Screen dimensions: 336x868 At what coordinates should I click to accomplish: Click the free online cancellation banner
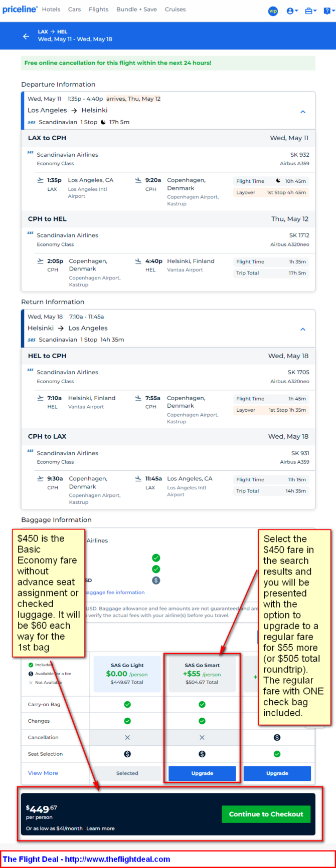coord(168,63)
